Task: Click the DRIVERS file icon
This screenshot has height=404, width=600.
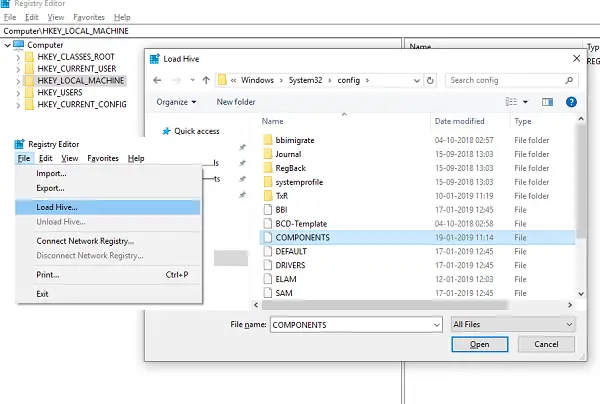Action: [x=268, y=265]
